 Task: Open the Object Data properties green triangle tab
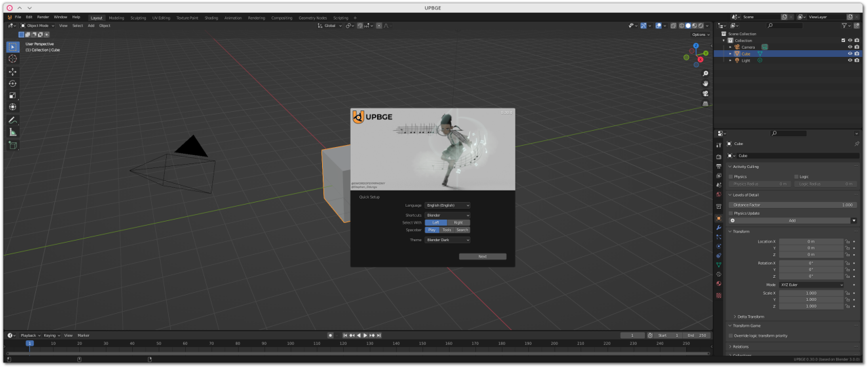[719, 265]
